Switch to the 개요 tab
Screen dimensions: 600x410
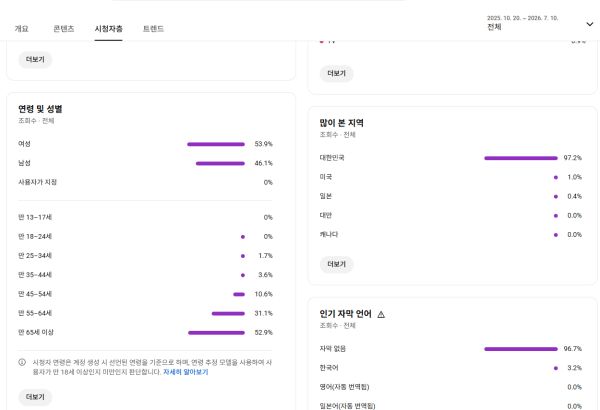(x=21, y=29)
